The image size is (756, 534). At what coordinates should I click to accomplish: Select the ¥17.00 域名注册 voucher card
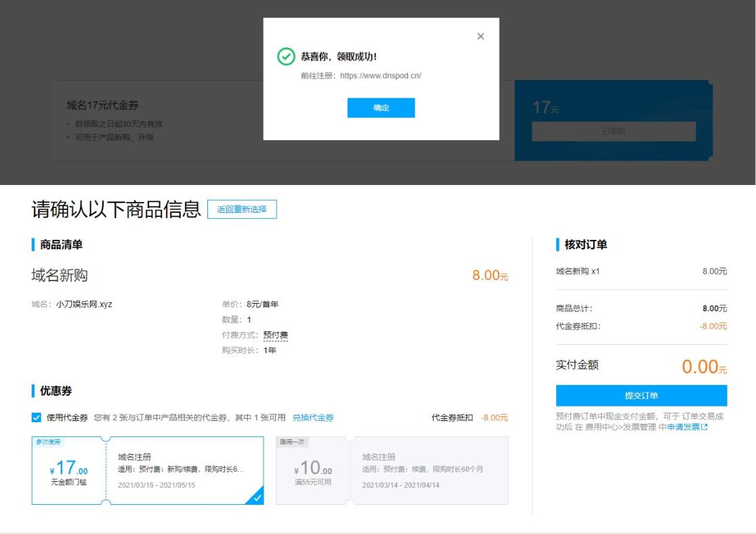tap(148, 470)
